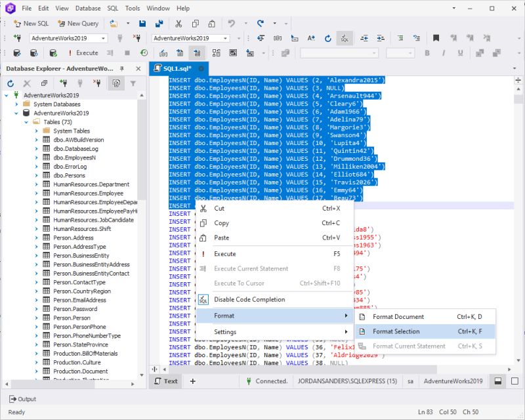This screenshot has height=420, width=525.
Task: Open a new database connection
Action: click(64, 83)
